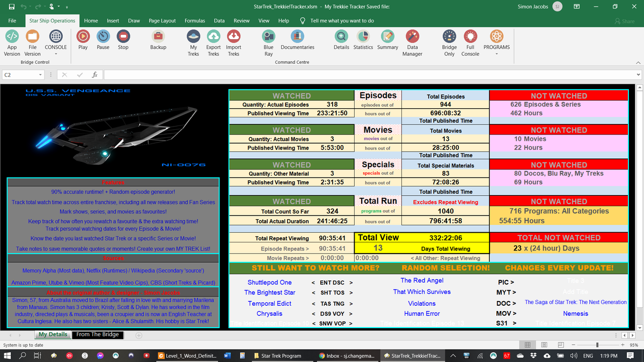Expand the formula bar
Screen dimensions: 644x362
(638, 75)
